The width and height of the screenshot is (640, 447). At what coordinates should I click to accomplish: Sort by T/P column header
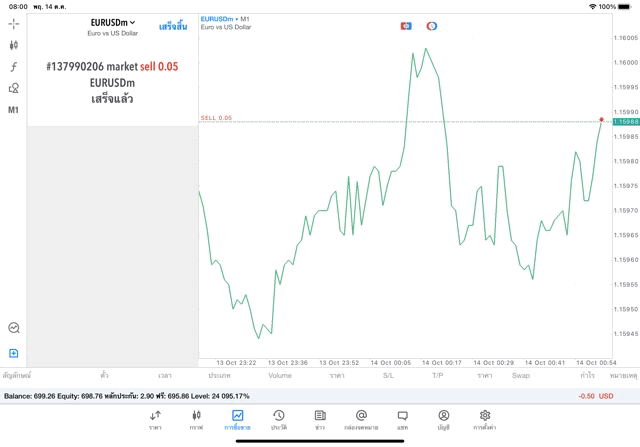[x=438, y=376]
